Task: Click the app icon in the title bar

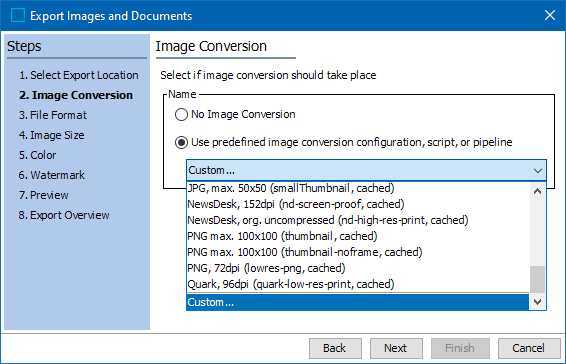Action: (x=18, y=16)
